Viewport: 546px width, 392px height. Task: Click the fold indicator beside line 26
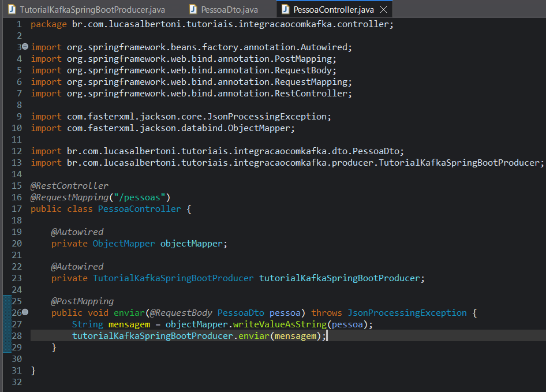coord(25,312)
